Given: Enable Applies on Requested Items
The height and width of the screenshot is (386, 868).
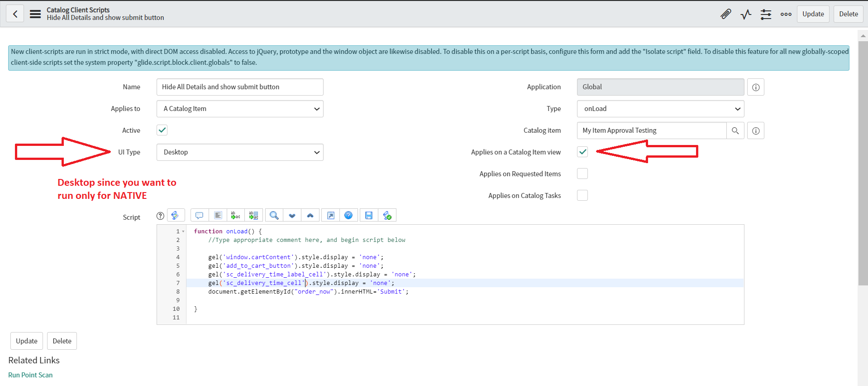Looking at the screenshot, I should (582, 174).
